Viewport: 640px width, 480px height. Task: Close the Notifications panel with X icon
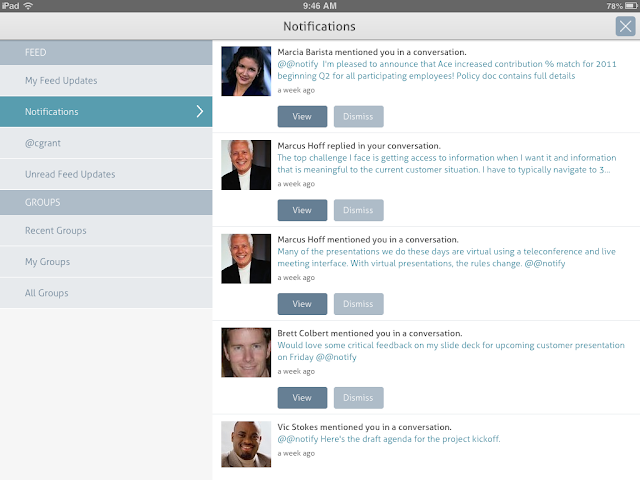click(x=625, y=27)
